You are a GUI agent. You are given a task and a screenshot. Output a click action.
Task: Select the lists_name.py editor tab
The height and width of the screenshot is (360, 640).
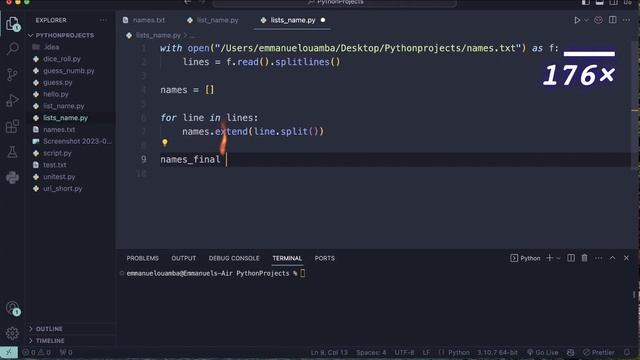click(292, 20)
